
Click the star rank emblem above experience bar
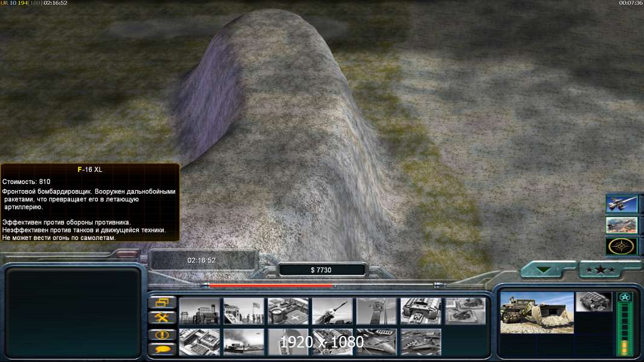pos(625,297)
